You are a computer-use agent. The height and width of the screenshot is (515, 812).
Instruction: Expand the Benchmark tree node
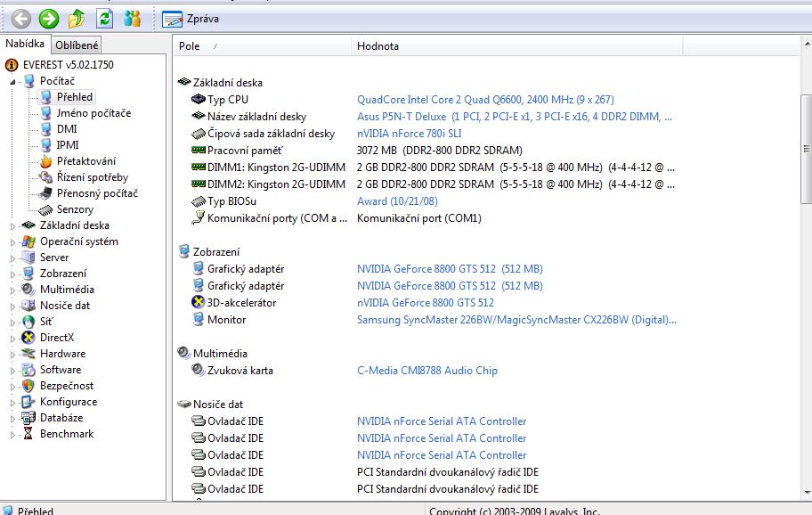(13, 434)
